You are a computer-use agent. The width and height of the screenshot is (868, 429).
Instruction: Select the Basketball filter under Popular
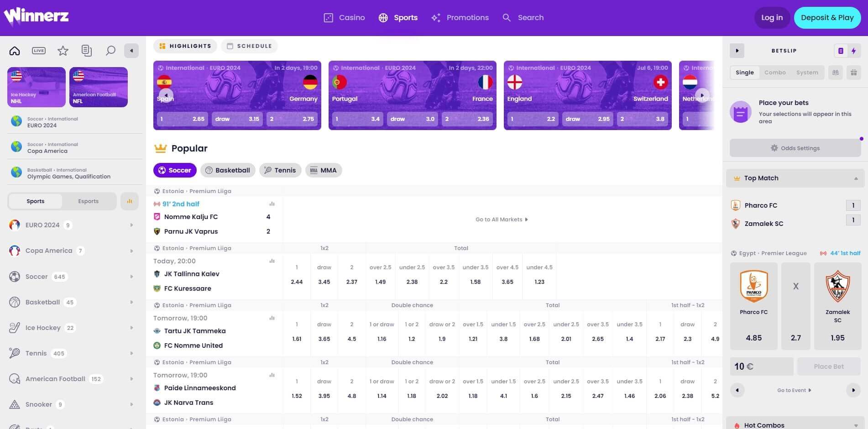[228, 170]
